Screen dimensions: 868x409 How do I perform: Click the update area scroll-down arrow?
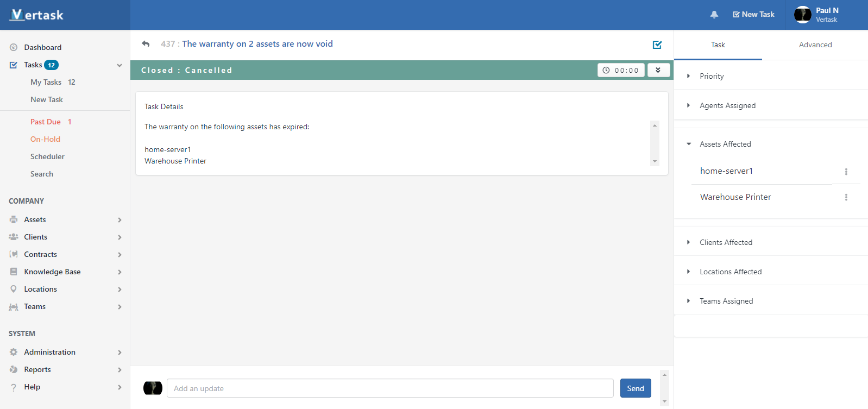click(664, 401)
